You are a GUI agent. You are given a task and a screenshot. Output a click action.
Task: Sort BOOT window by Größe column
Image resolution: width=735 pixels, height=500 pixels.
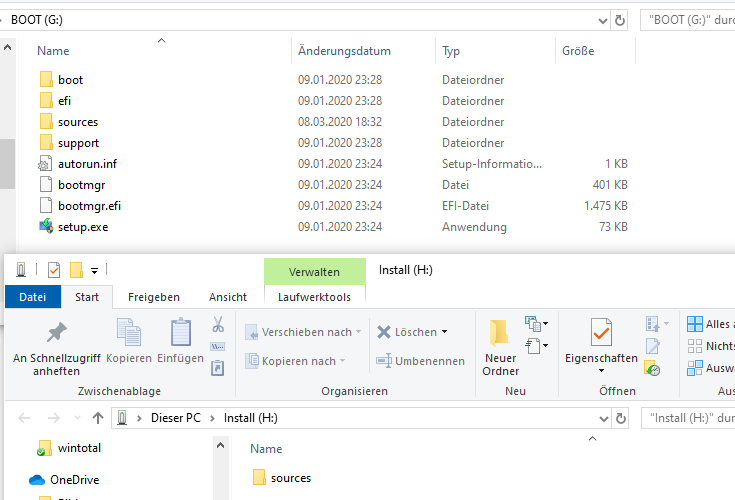click(578, 51)
